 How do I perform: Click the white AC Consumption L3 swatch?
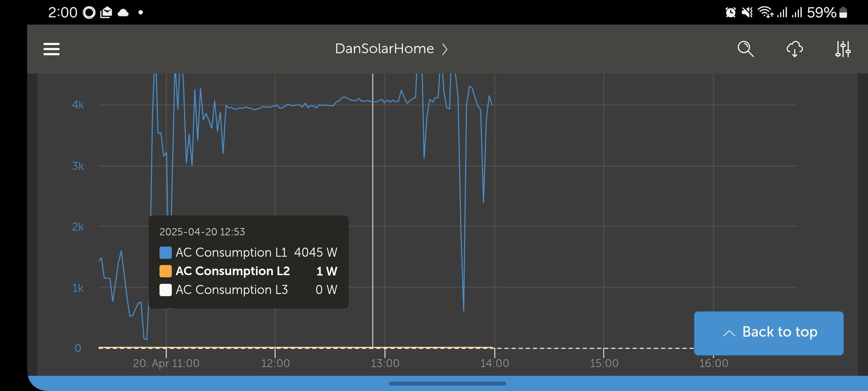pos(166,290)
